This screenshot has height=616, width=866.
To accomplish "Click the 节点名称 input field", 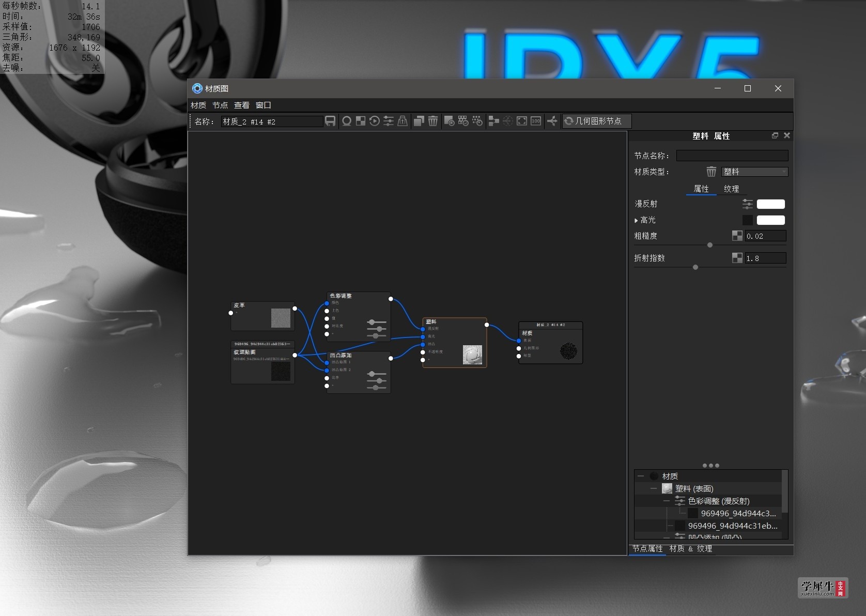I will [732, 155].
